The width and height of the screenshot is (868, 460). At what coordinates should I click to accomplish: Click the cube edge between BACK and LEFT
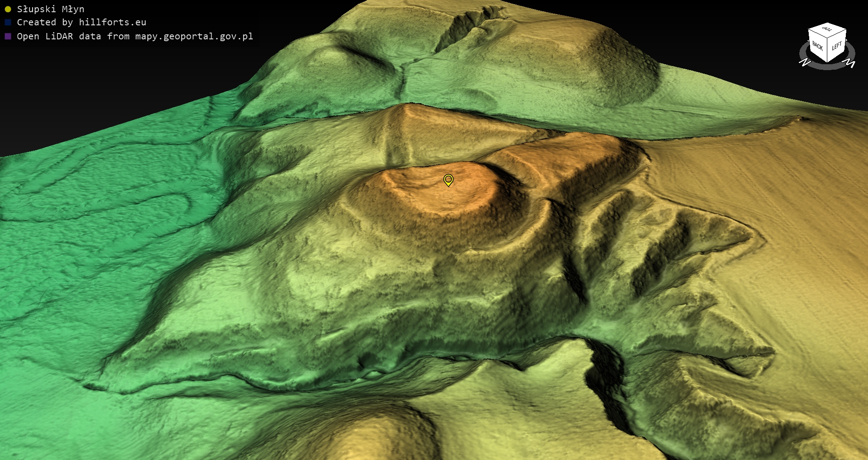827,51
